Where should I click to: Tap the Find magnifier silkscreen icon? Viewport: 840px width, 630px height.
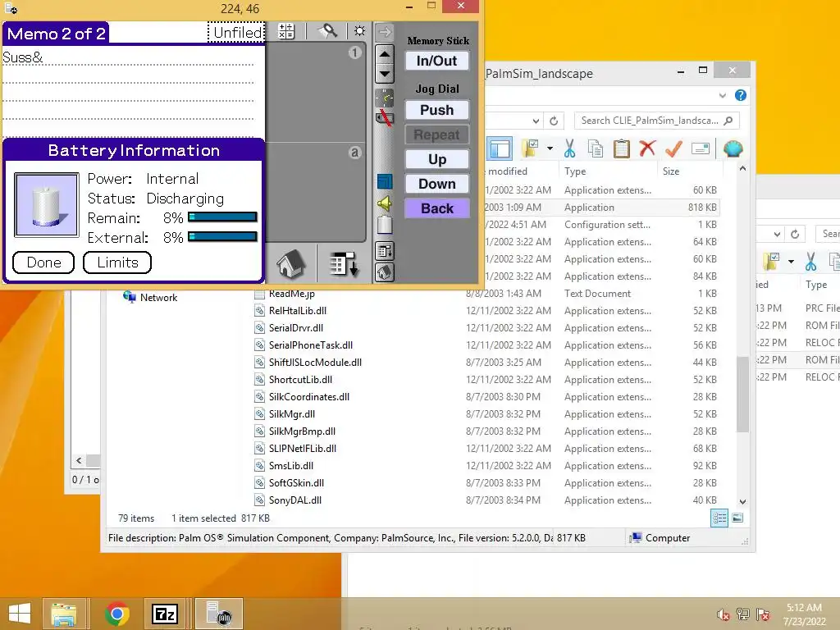327,32
